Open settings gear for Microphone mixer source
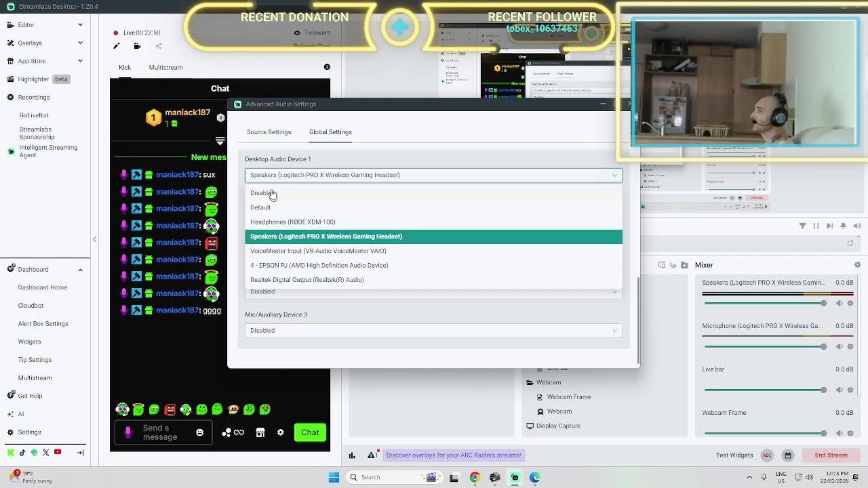This screenshot has width=868, height=488. pos(850,346)
